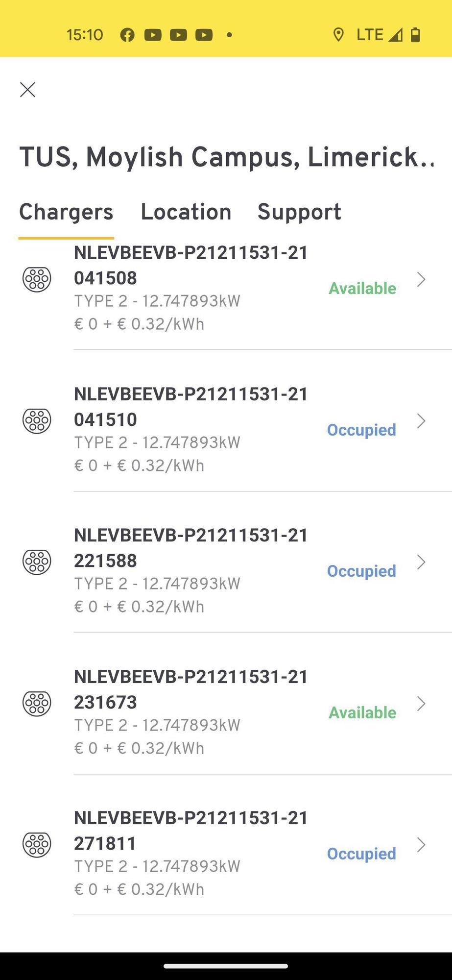The height and width of the screenshot is (980, 452).
Task: Expand charger 221588 details chevron
Action: pos(421,562)
